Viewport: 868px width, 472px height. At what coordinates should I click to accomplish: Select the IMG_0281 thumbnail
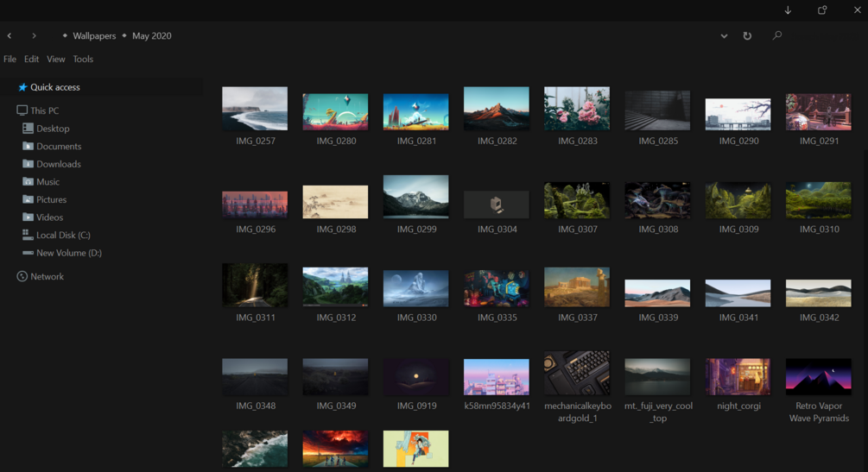click(x=415, y=112)
